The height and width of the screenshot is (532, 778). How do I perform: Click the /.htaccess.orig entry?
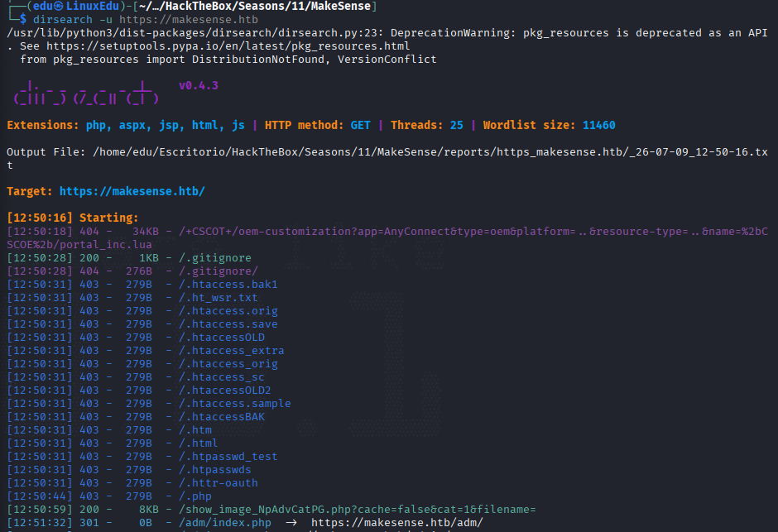[228, 311]
